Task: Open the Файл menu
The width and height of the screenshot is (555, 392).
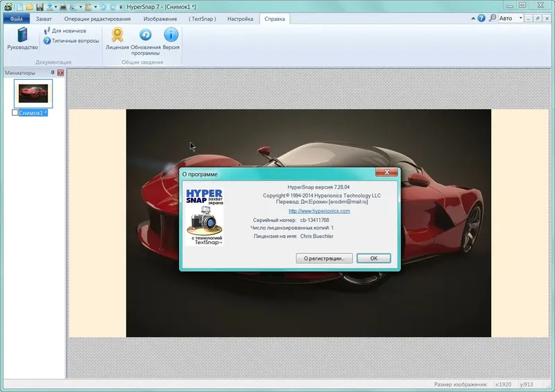Action: point(15,19)
